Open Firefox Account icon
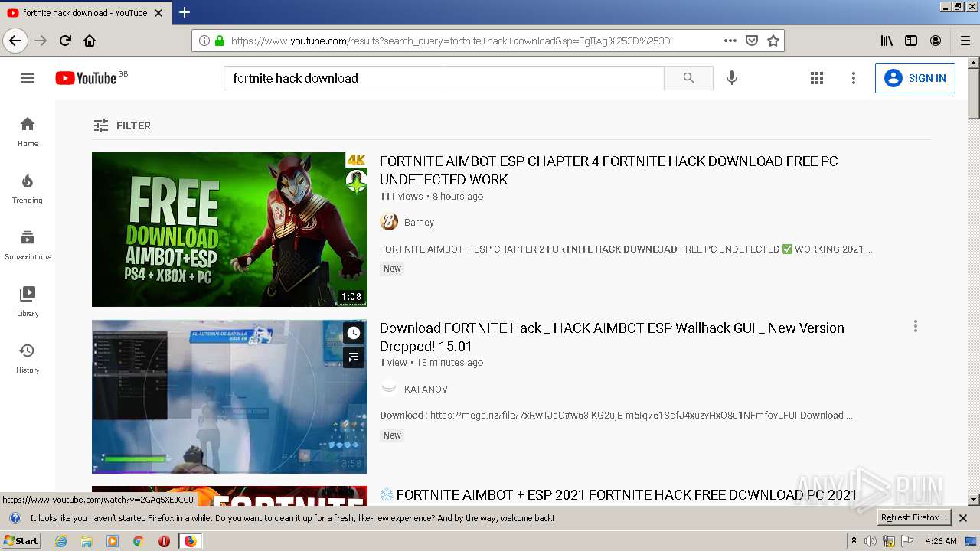This screenshot has height=551, width=980. (936, 41)
